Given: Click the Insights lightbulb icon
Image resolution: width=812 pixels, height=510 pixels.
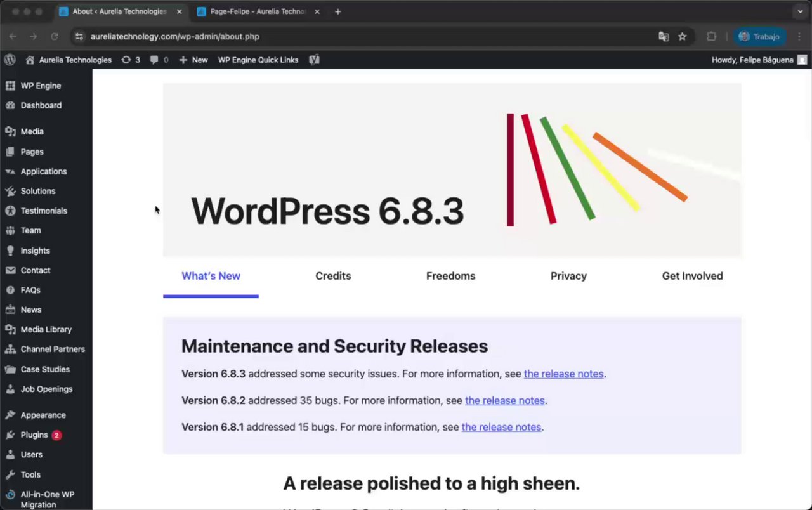Looking at the screenshot, I should click(10, 251).
